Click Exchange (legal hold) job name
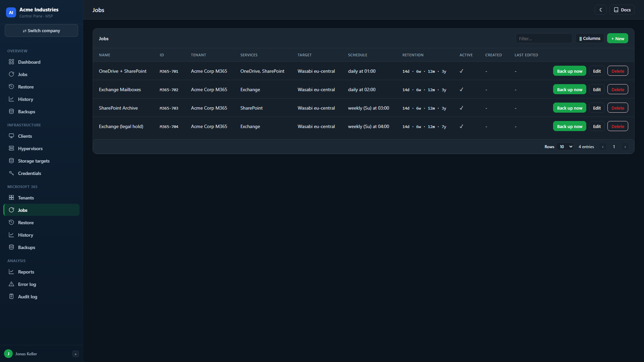The height and width of the screenshot is (362, 644). click(x=121, y=126)
